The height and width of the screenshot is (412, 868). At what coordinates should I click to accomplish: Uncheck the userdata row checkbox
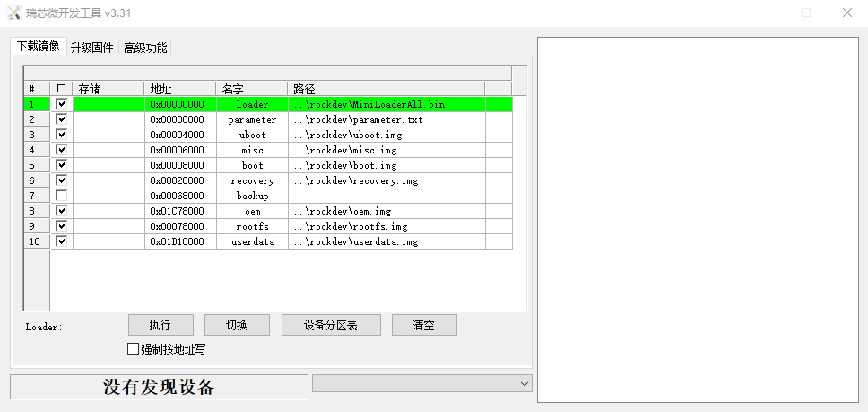point(62,241)
